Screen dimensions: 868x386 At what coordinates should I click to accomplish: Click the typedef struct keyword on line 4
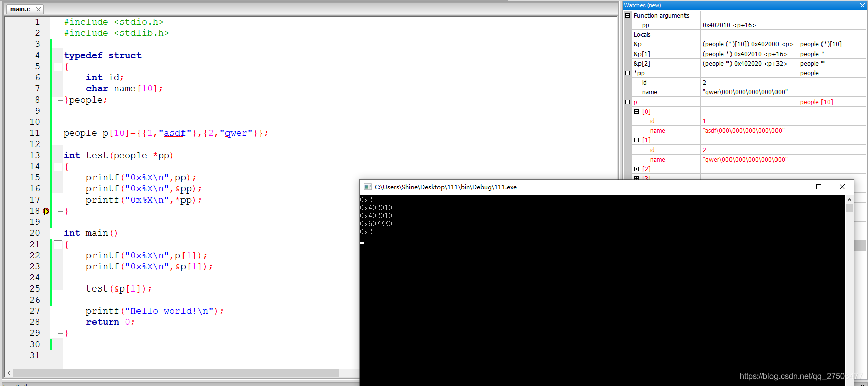click(x=103, y=56)
